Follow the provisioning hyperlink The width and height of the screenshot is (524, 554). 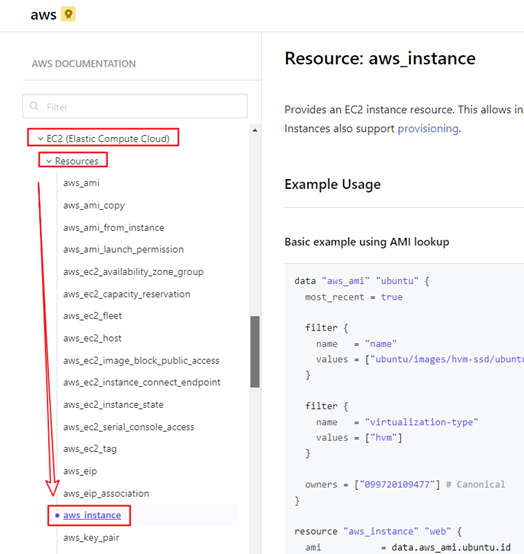[428, 129]
